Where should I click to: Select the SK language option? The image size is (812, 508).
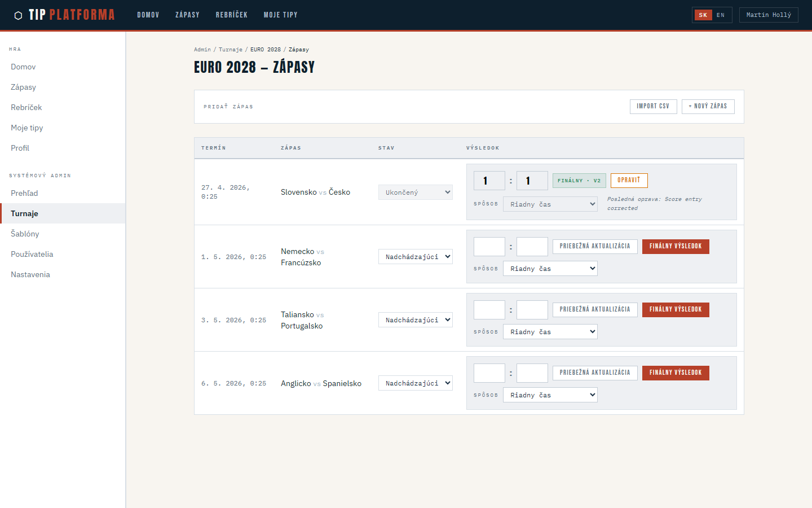coord(703,15)
